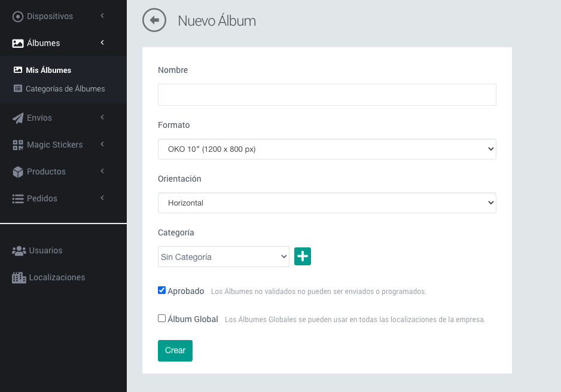Enable the Álbum Global checkbox
This screenshot has height=392, width=561.
161,318
